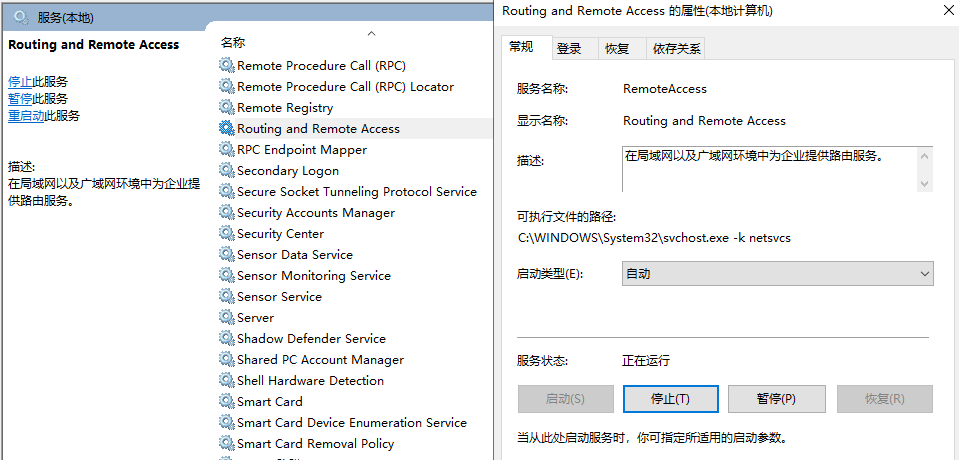Image resolution: width=959 pixels, height=460 pixels.
Task: Click the 停止 link in left panel
Action: click(x=20, y=82)
